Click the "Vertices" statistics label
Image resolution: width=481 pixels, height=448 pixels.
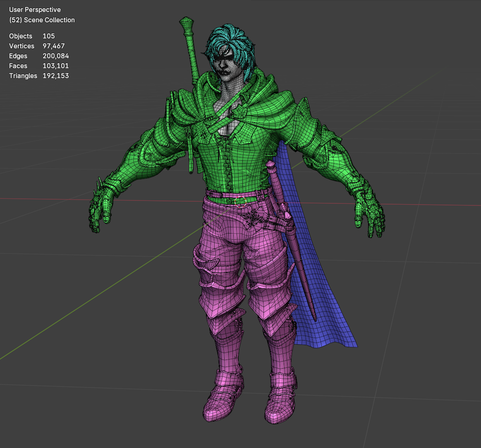coord(22,46)
